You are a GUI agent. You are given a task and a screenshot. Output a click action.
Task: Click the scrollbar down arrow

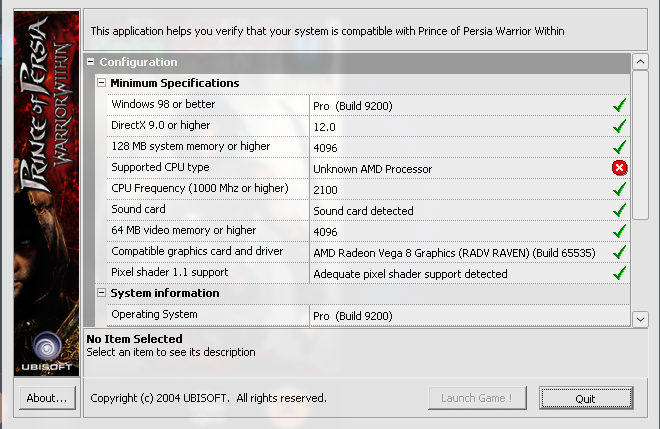point(640,319)
